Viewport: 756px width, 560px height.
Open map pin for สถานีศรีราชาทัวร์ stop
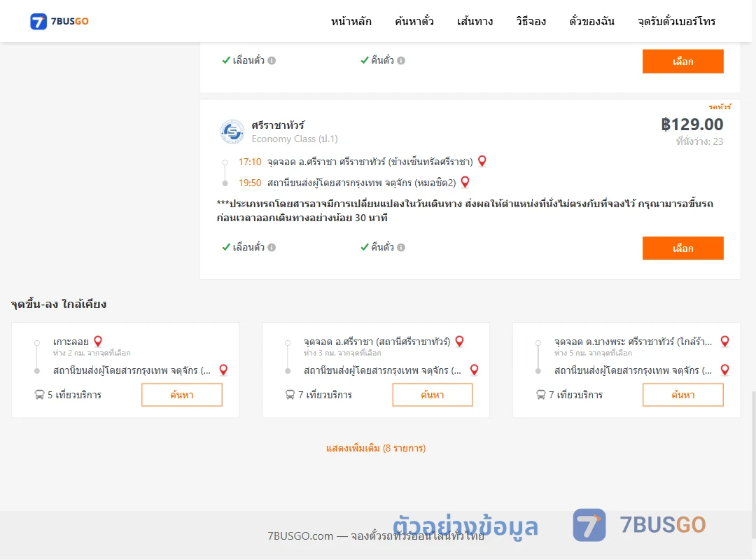pos(459,341)
